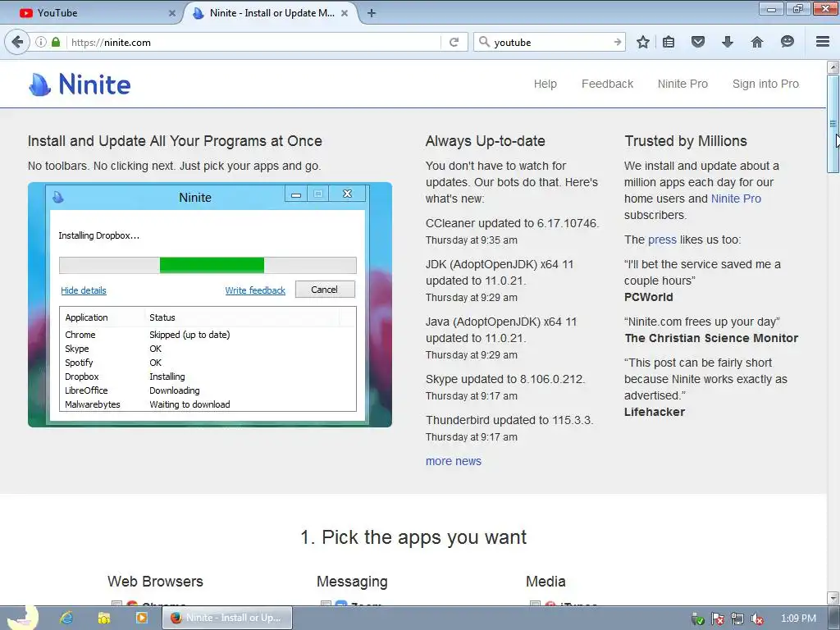
Task: Select the Firefox Ninite taskbar button
Action: pos(227,618)
